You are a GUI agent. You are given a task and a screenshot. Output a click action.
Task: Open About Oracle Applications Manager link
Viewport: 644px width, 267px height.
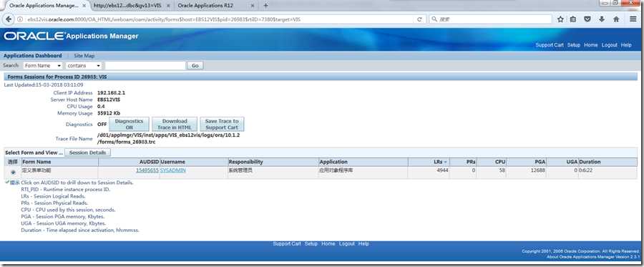[x=593, y=257]
